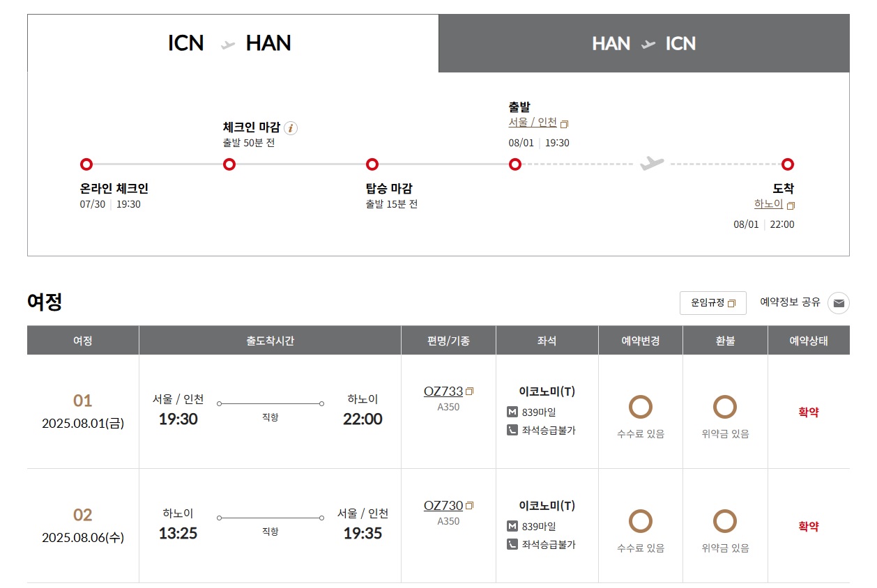Click the check-in deadline info icon
This screenshot has height=588, width=877.
pos(291,128)
